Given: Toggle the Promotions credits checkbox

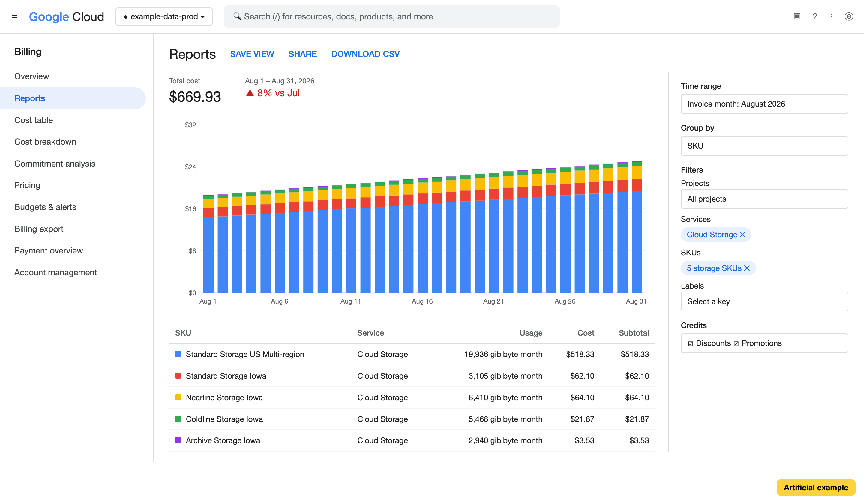Looking at the screenshot, I should [x=736, y=343].
